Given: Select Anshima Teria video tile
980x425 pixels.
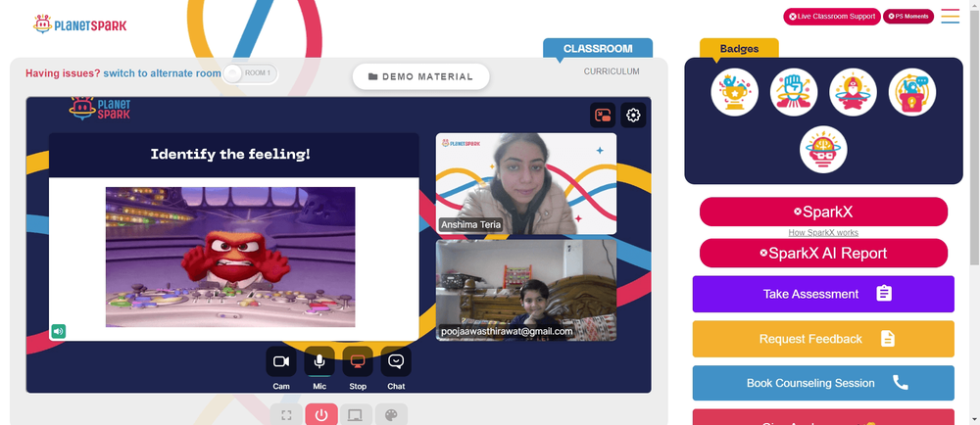Looking at the screenshot, I should [x=525, y=183].
